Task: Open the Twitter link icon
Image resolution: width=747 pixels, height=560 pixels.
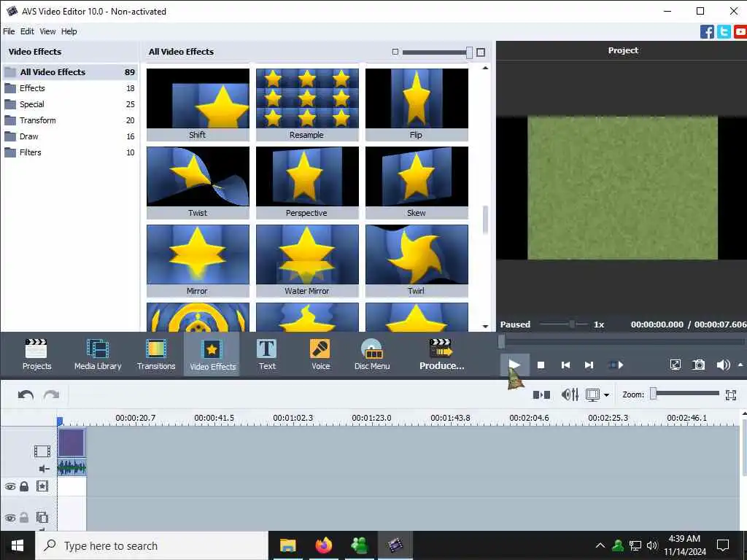Action: (724, 32)
